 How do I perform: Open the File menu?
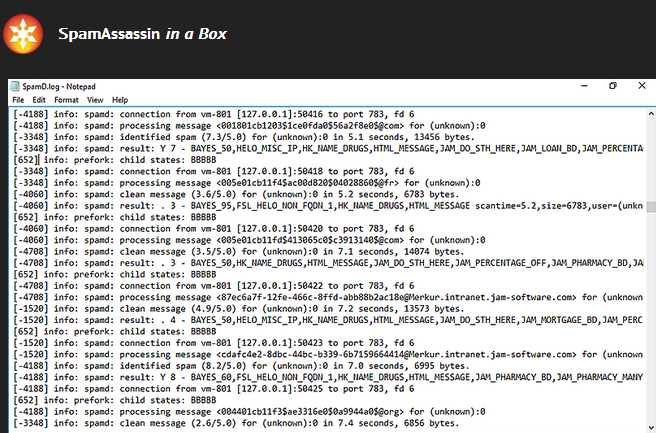[18, 100]
